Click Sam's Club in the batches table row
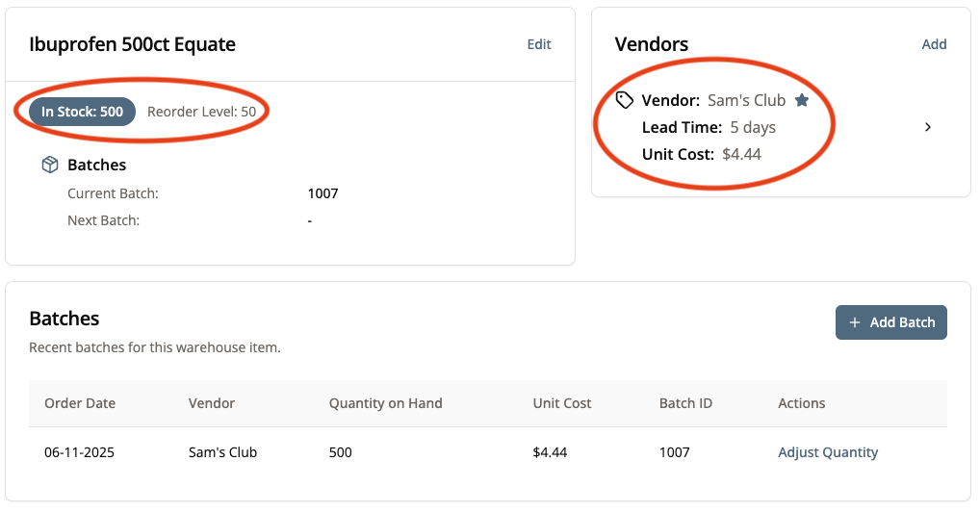This screenshot has height=512, width=980. [x=222, y=452]
